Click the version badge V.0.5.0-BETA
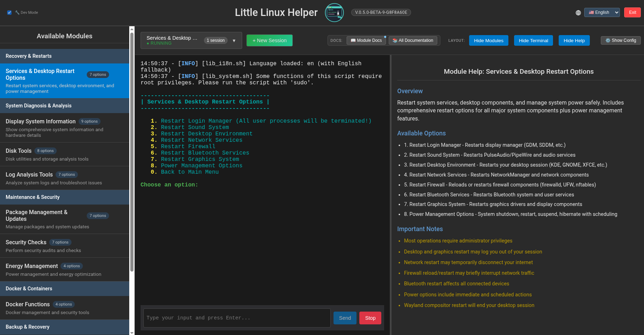 click(381, 12)
